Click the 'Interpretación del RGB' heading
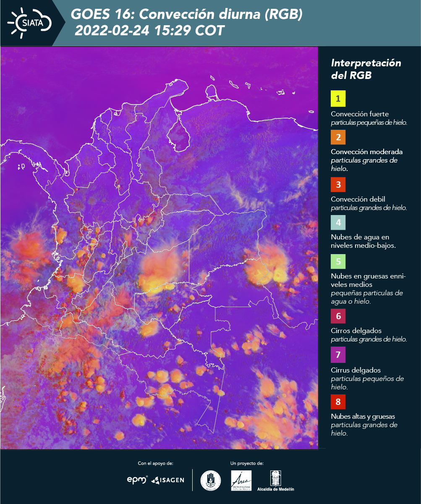 [x=366, y=69]
